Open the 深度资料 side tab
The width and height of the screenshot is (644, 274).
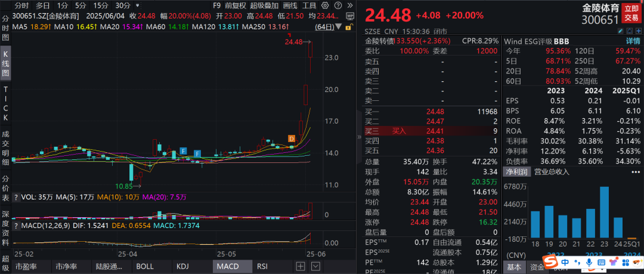(6, 229)
